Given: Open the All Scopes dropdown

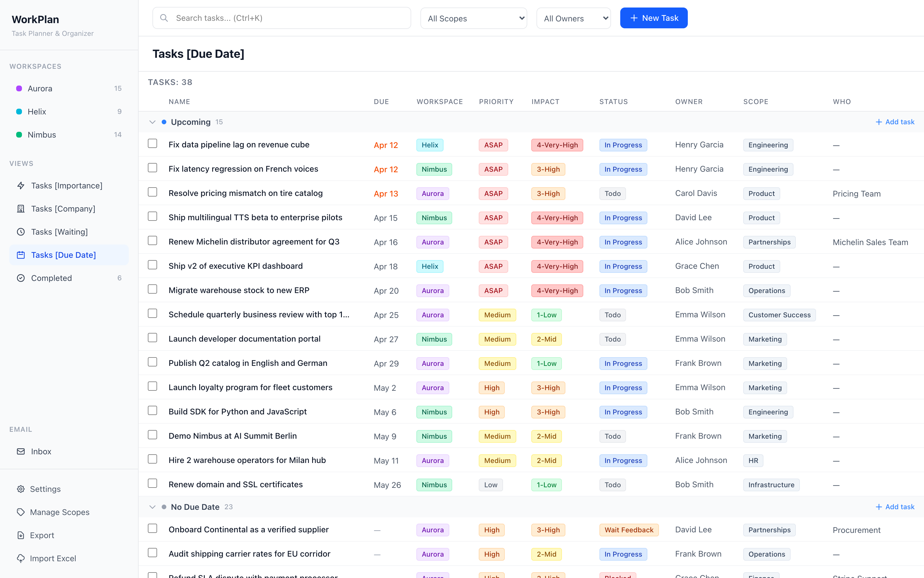Looking at the screenshot, I should pyautogui.click(x=474, y=18).
